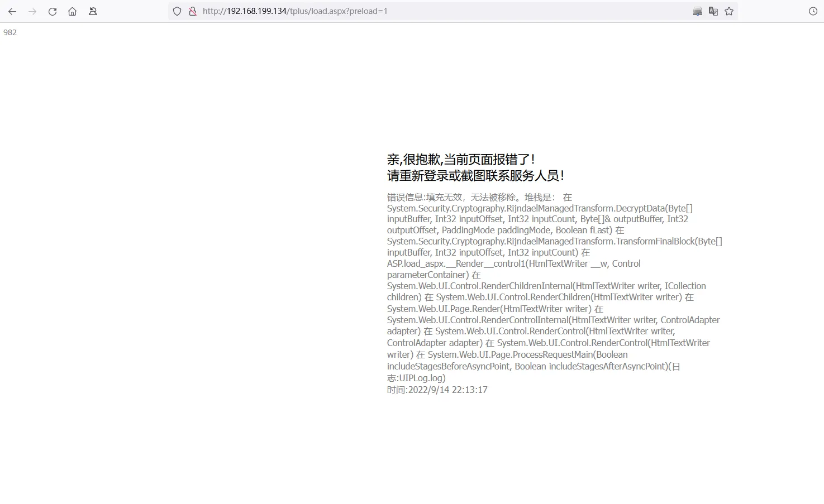Reload the current page
Viewport: 824px width, 504px height.
pos(53,11)
